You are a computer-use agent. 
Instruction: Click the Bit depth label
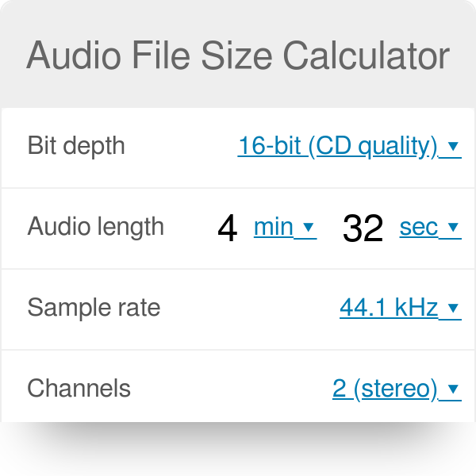76,146
